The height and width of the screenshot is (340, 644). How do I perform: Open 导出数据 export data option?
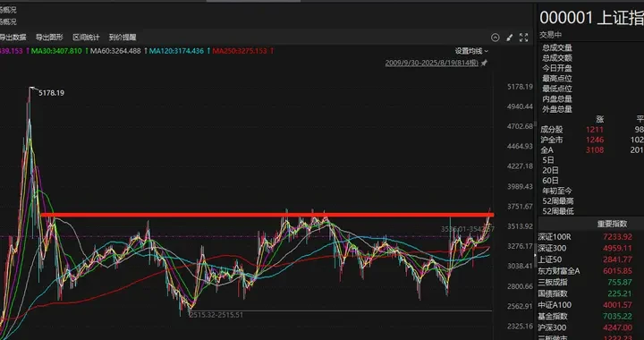click(x=13, y=38)
